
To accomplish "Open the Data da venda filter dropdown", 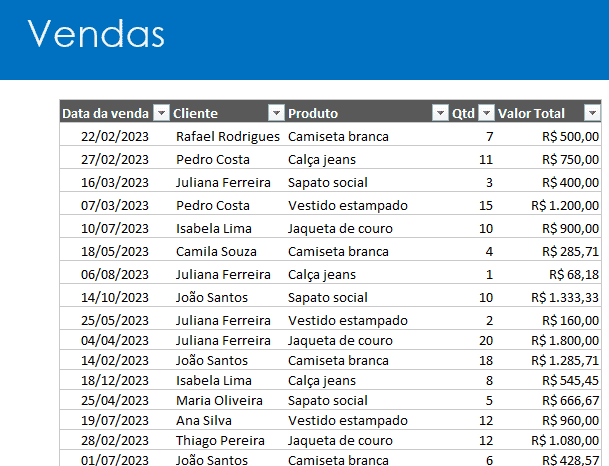I will (x=162, y=113).
